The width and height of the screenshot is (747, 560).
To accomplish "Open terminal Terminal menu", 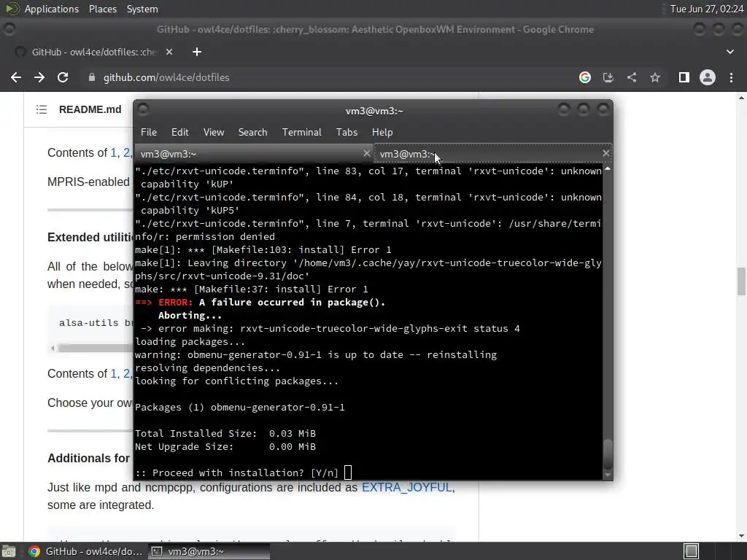I will tap(301, 133).
